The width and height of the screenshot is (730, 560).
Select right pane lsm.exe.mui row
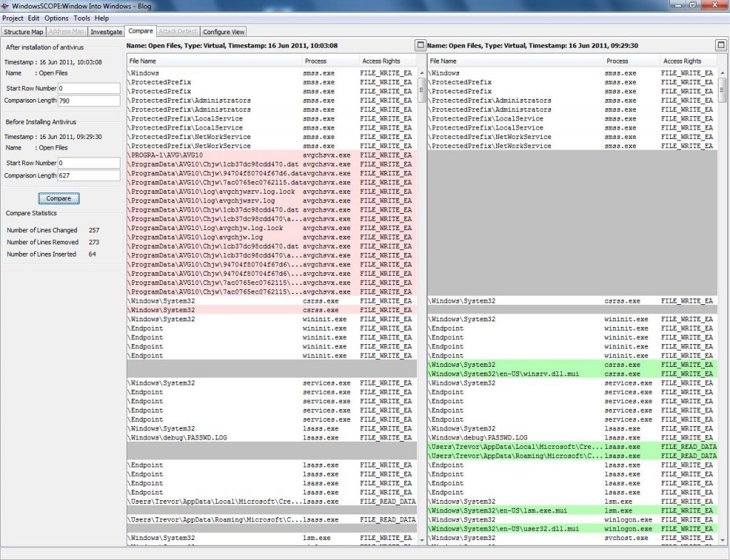572,511
